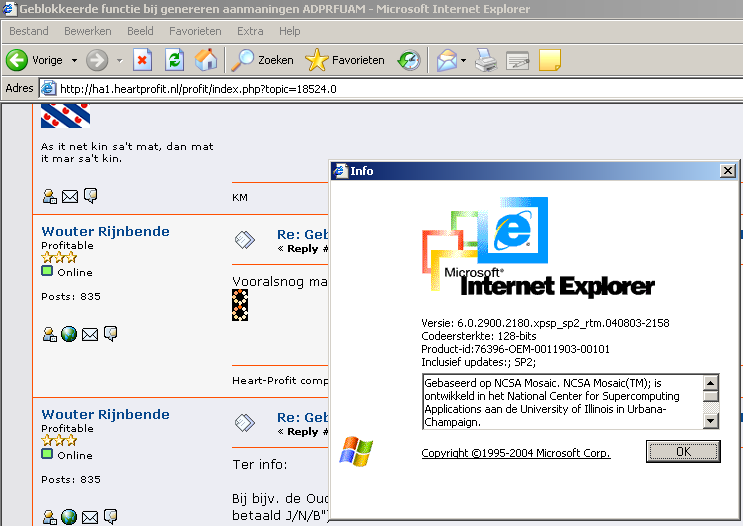Open second Re: Geb post title link
Image resolution: width=743 pixels, height=526 pixels.
point(302,417)
